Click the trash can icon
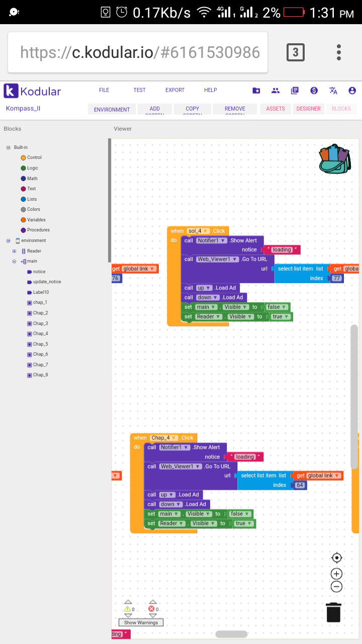The image size is (362, 644). pyautogui.click(x=334, y=612)
